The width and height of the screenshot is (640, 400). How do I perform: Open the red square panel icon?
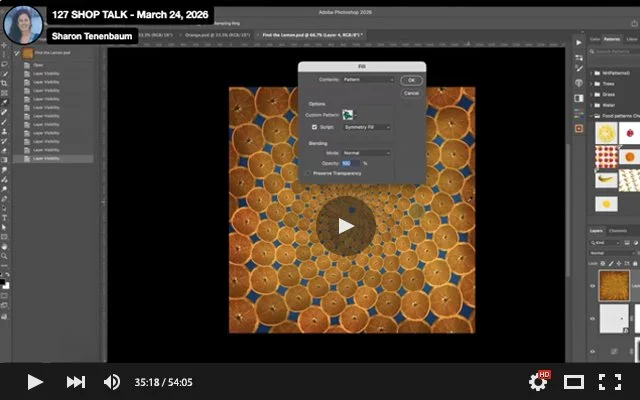(579, 129)
